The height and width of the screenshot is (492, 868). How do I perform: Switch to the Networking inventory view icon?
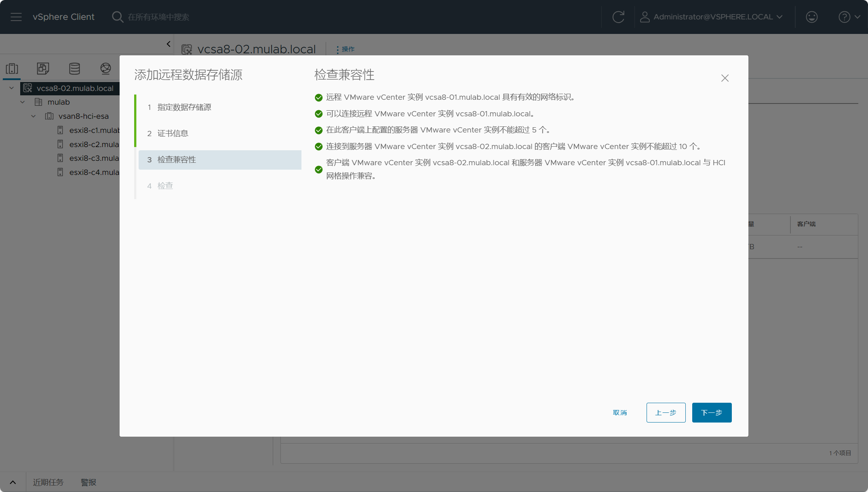(x=105, y=69)
